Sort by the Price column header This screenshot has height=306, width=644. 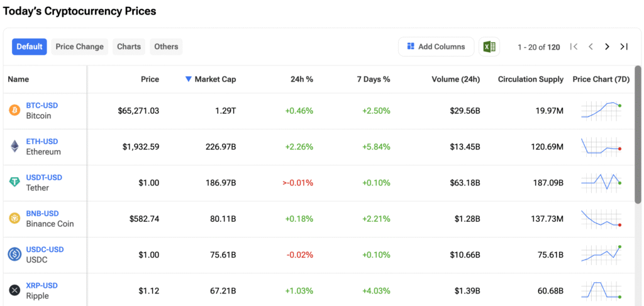point(150,80)
